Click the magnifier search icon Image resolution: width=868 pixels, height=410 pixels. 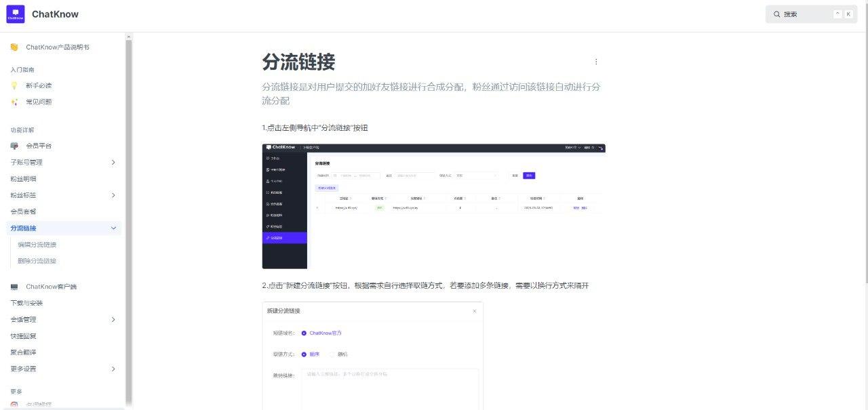pyautogui.click(x=777, y=14)
